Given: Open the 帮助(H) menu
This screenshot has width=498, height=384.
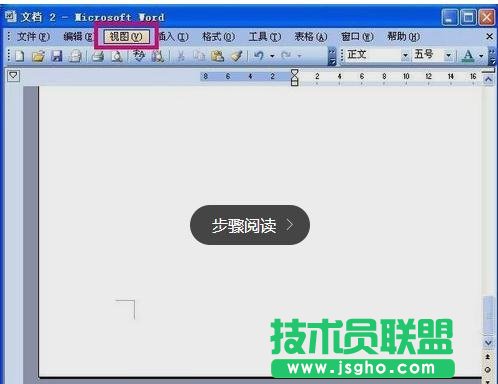Looking at the screenshot, I should 403,36.
